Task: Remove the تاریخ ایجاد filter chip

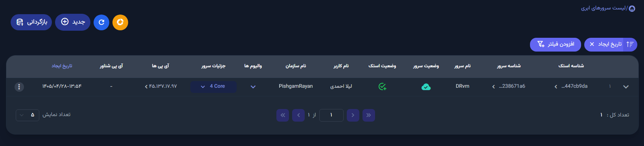Action: [x=592, y=44]
